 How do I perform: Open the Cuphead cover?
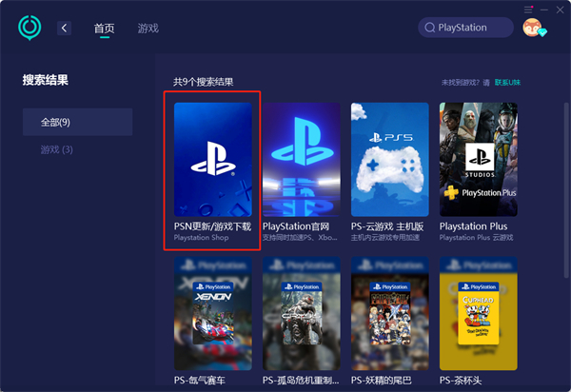(x=479, y=313)
